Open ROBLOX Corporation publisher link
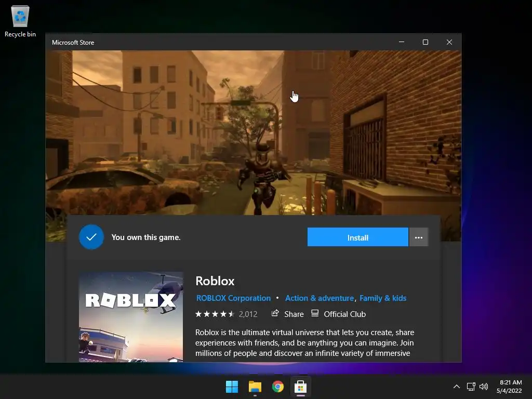The image size is (532, 399). click(x=233, y=298)
